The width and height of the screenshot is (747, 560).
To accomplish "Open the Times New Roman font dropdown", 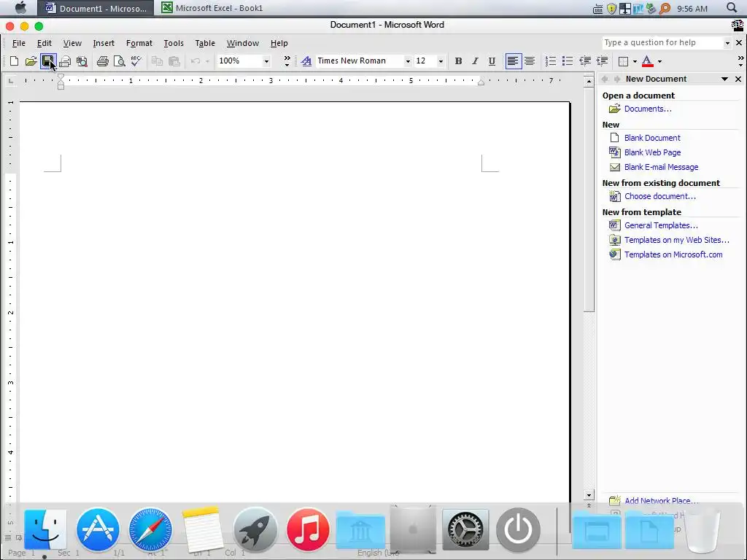I will pos(407,61).
